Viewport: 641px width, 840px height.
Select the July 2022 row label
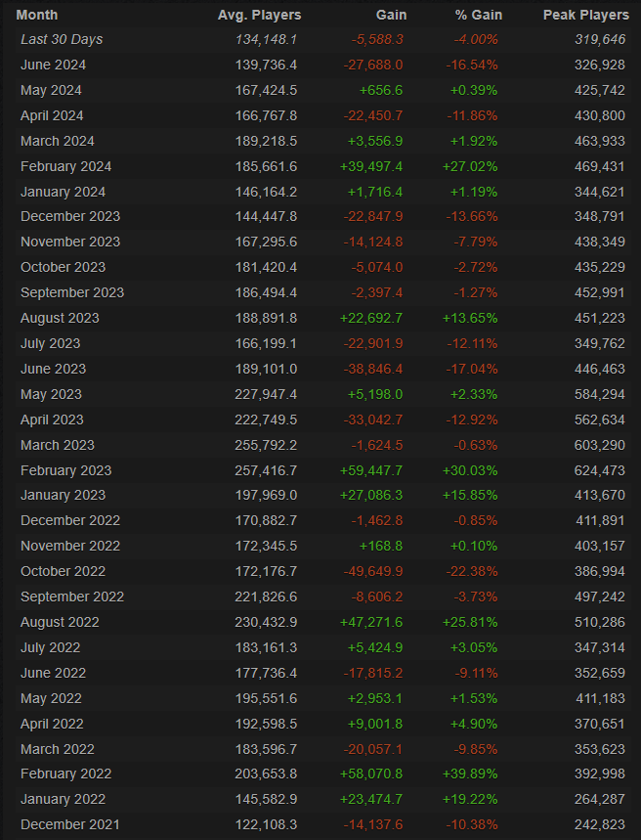point(51,647)
